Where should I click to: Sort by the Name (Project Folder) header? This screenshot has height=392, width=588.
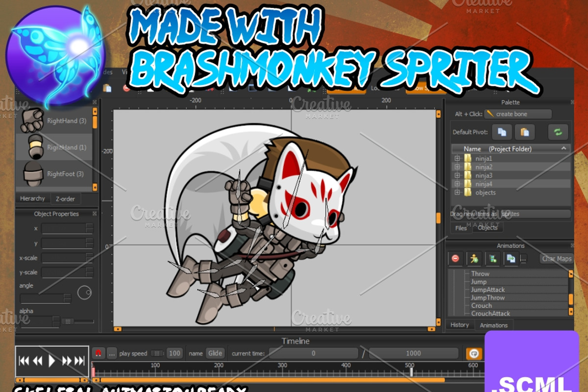point(511,148)
